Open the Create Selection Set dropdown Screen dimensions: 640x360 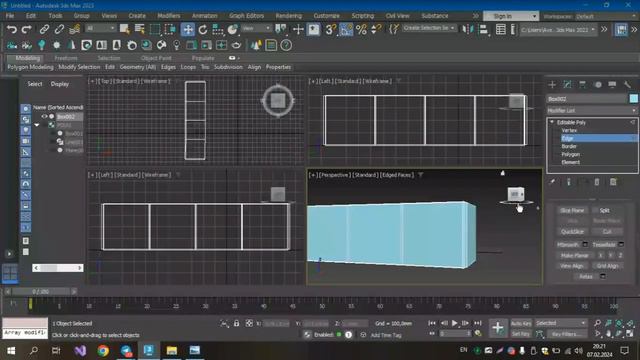[x=429, y=28]
